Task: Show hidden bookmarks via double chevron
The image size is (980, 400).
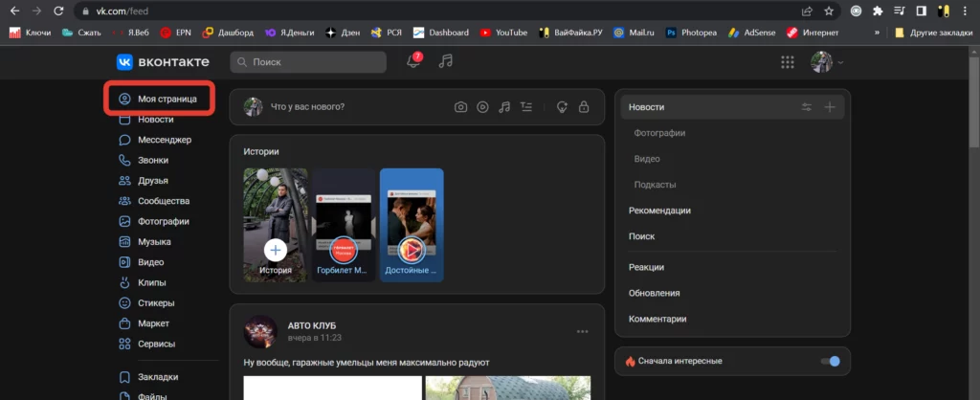Action: (x=877, y=33)
